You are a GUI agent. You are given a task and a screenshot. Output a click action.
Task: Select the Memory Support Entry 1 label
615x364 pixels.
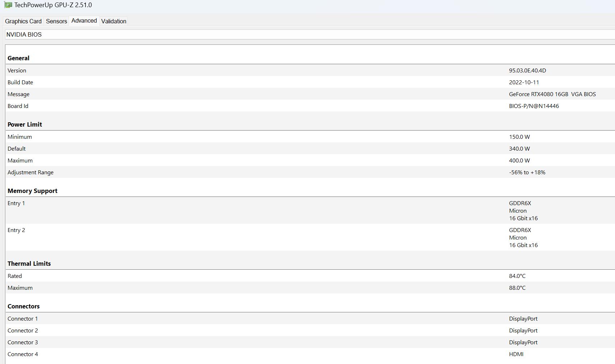pyautogui.click(x=16, y=203)
